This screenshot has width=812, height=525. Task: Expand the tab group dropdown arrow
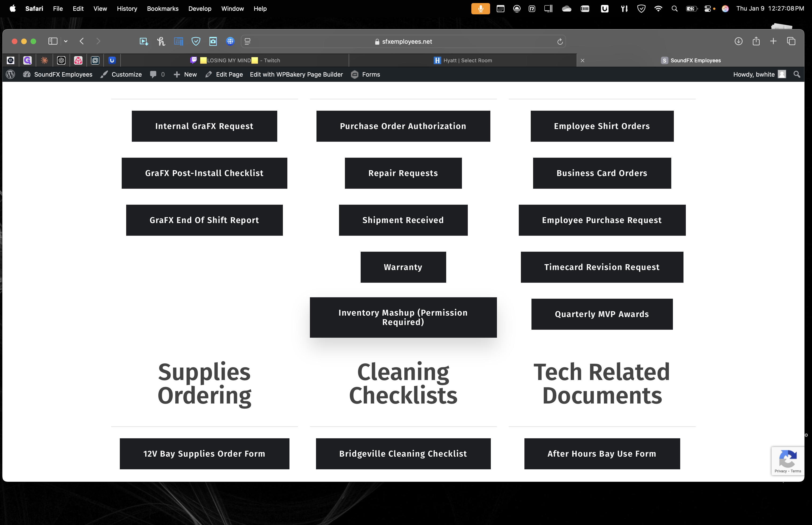66,41
